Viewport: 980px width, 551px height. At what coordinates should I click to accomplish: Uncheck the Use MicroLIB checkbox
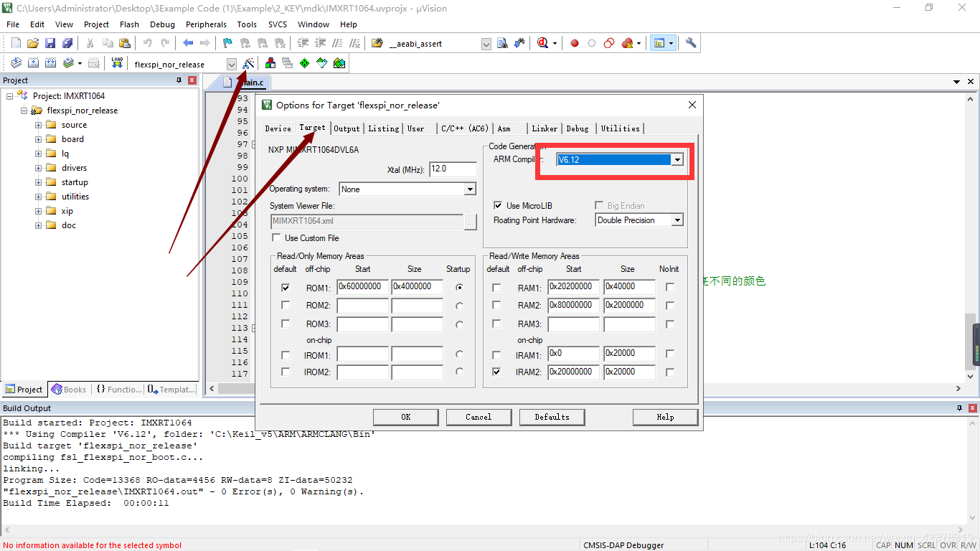tap(499, 205)
